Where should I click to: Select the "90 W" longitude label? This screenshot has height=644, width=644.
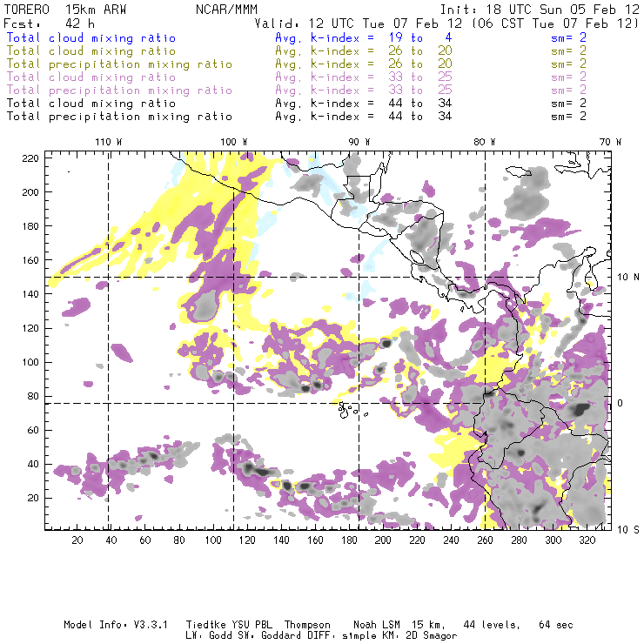click(x=359, y=142)
